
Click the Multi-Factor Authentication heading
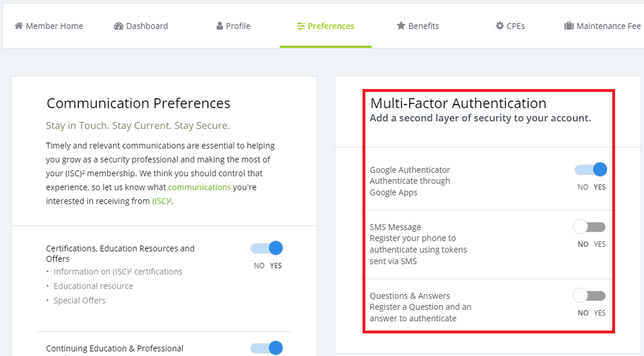[x=458, y=103]
